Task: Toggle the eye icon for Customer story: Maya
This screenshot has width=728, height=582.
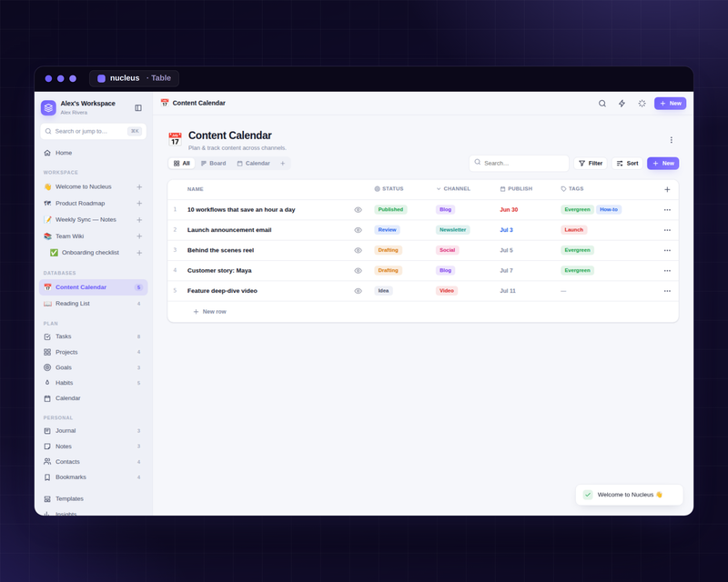Action: pyautogui.click(x=358, y=271)
